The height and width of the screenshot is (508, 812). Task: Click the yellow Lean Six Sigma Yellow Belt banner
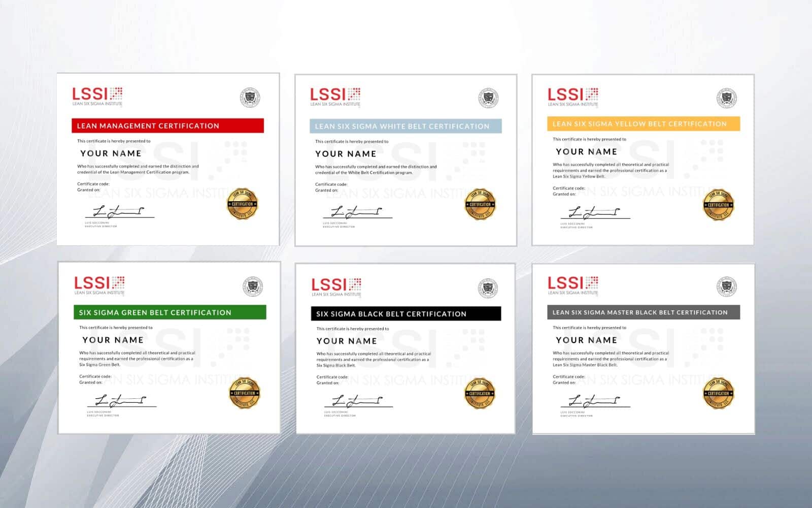pyautogui.click(x=643, y=123)
